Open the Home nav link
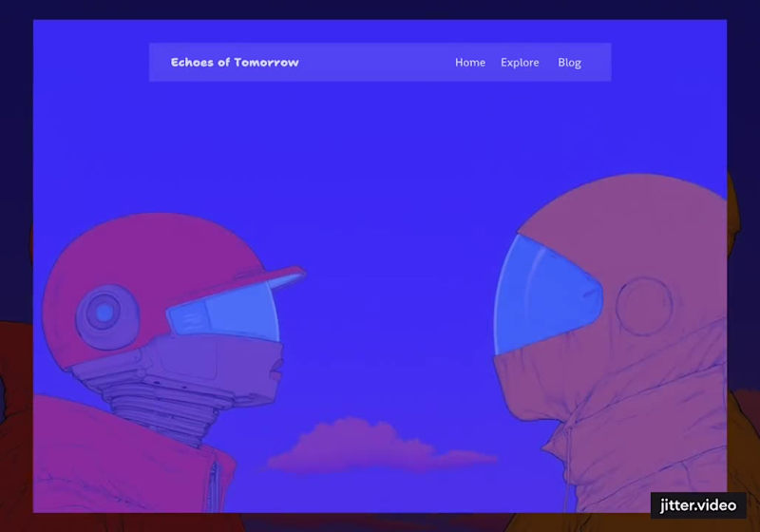 pos(470,63)
